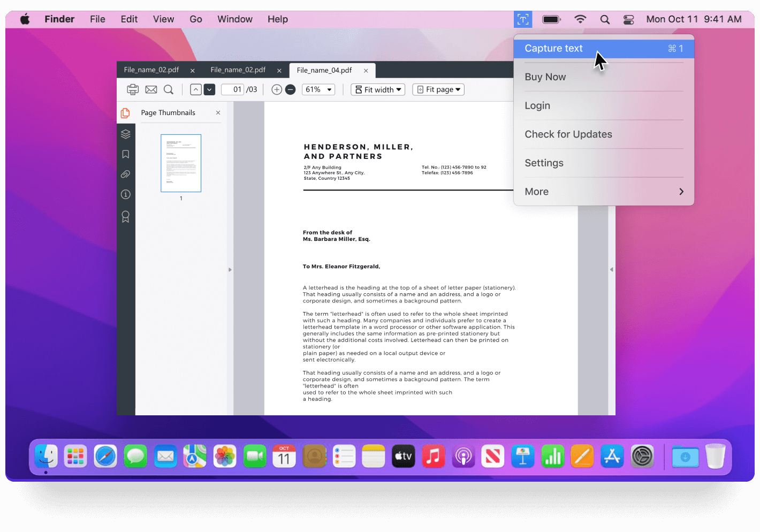760x532 pixels.
Task: Select the Layers sidebar icon
Action: click(x=126, y=134)
